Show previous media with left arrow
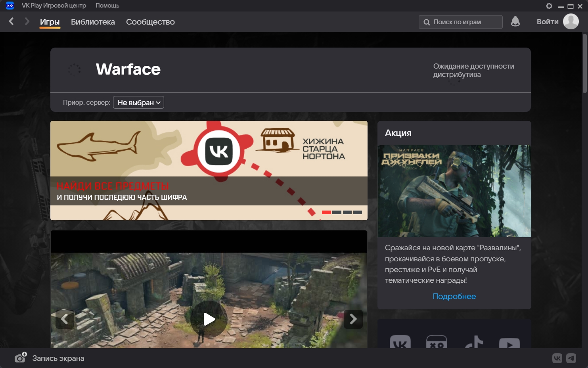The width and height of the screenshot is (588, 368). coord(65,319)
